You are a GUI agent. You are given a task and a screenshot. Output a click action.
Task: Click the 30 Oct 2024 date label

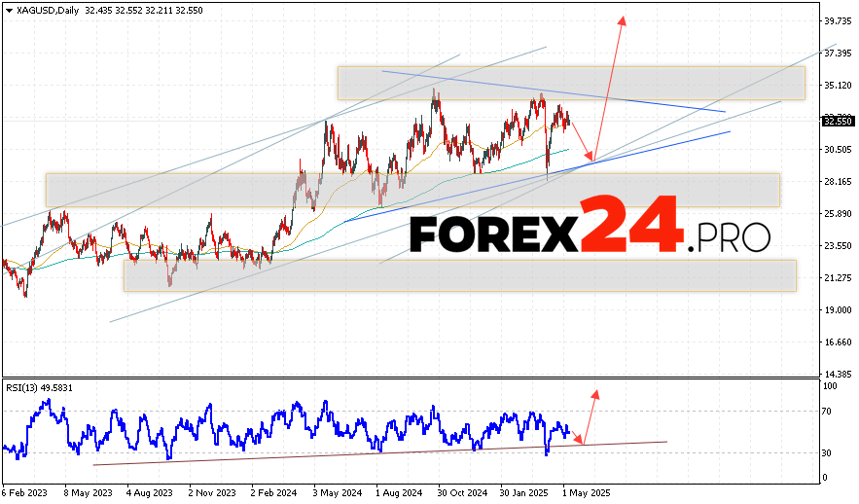click(x=462, y=493)
